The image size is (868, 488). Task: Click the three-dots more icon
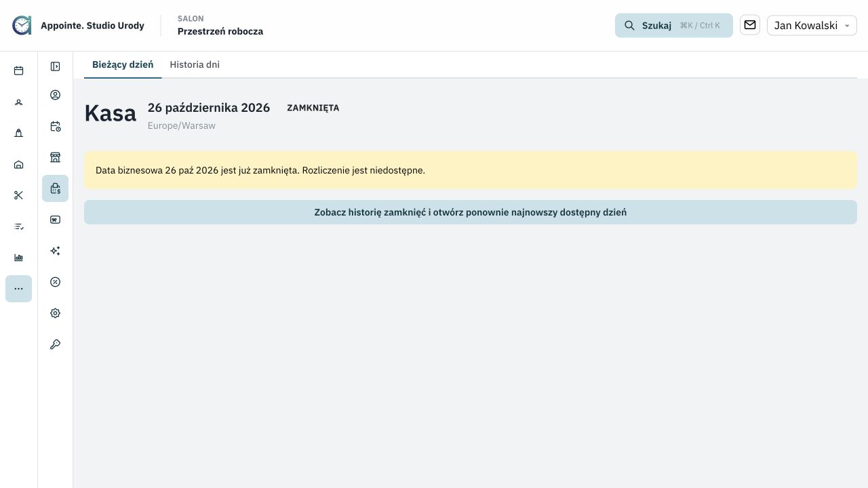(18, 289)
